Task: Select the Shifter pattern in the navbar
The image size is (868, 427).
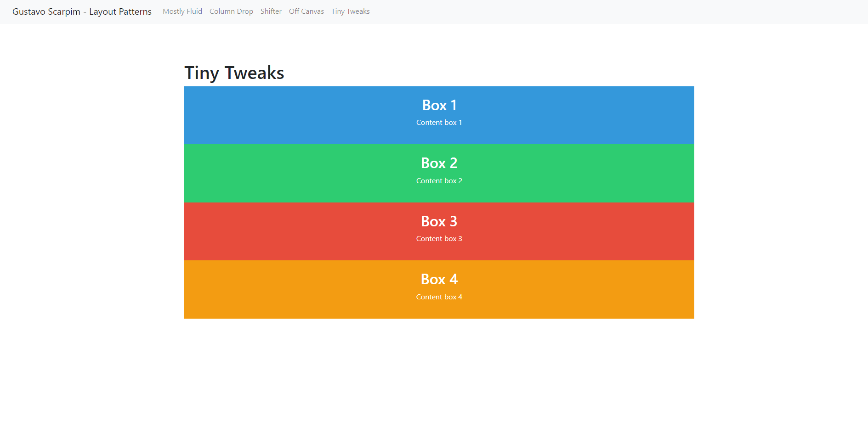Action: pyautogui.click(x=271, y=11)
